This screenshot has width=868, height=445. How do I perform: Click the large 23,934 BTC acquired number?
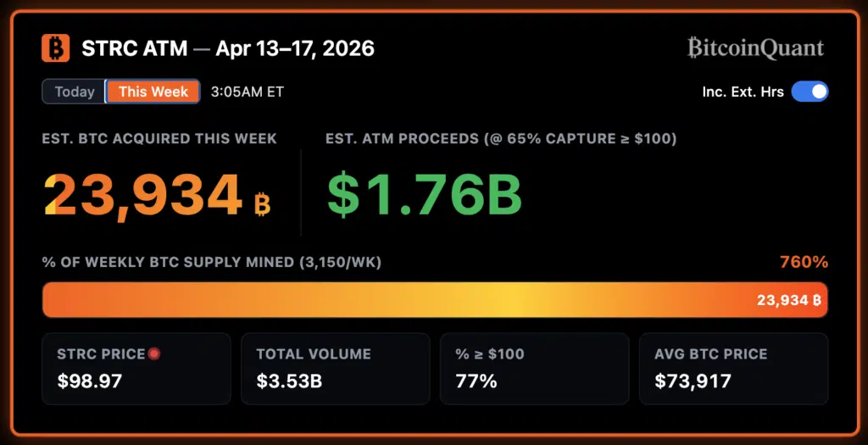(x=144, y=195)
